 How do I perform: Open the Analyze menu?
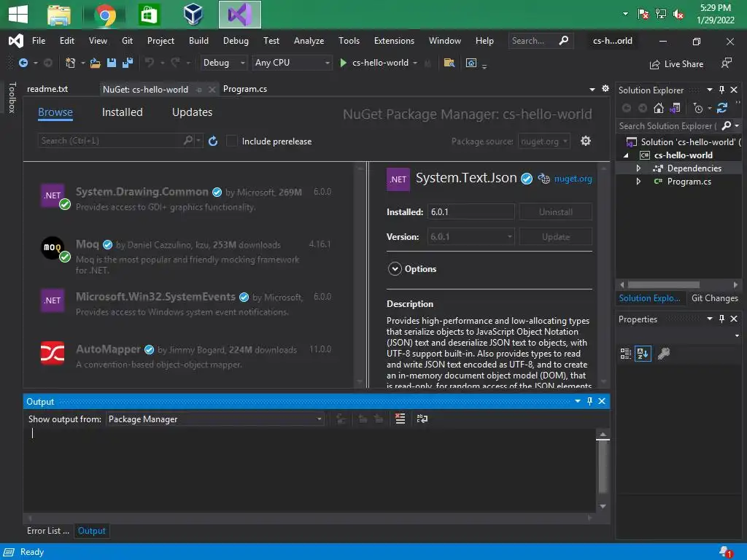click(309, 41)
